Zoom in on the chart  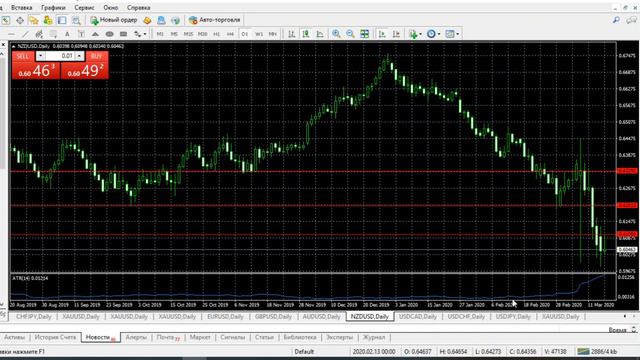(336, 34)
